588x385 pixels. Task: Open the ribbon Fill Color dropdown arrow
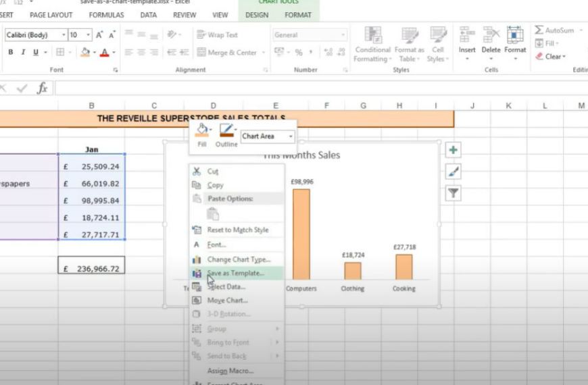[95, 52]
